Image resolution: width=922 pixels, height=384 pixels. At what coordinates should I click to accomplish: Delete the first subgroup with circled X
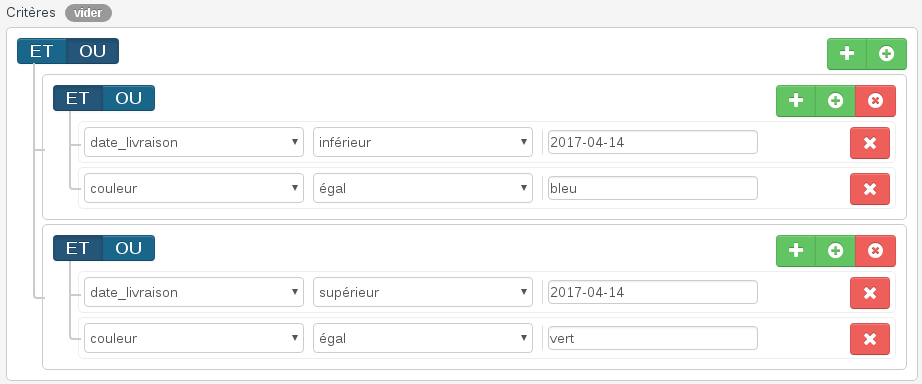(x=876, y=101)
